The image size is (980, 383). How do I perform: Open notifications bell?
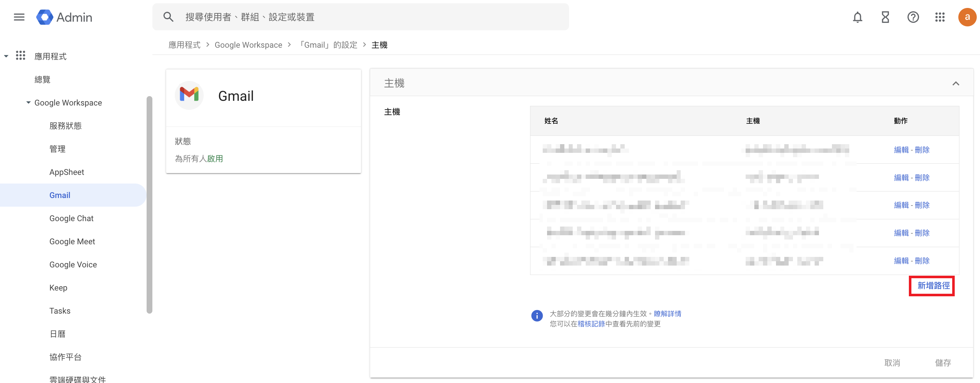click(x=858, y=17)
